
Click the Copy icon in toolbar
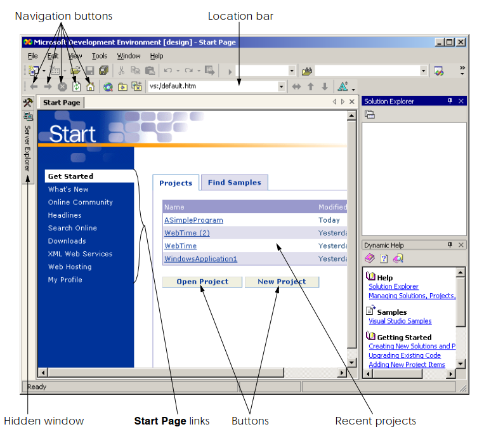135,70
